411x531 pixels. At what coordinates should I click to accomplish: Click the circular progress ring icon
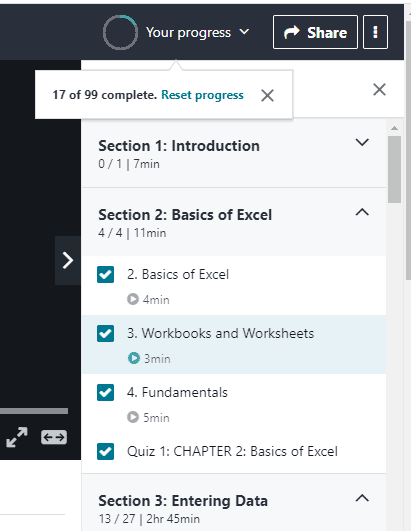(120, 33)
